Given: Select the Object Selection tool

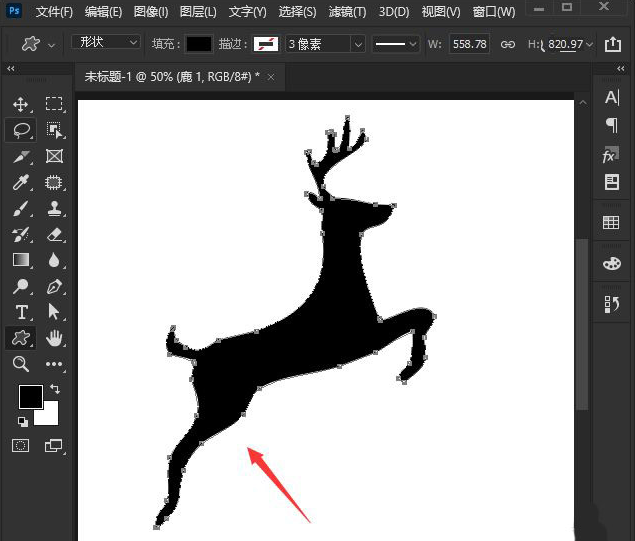Looking at the screenshot, I should coord(54,130).
